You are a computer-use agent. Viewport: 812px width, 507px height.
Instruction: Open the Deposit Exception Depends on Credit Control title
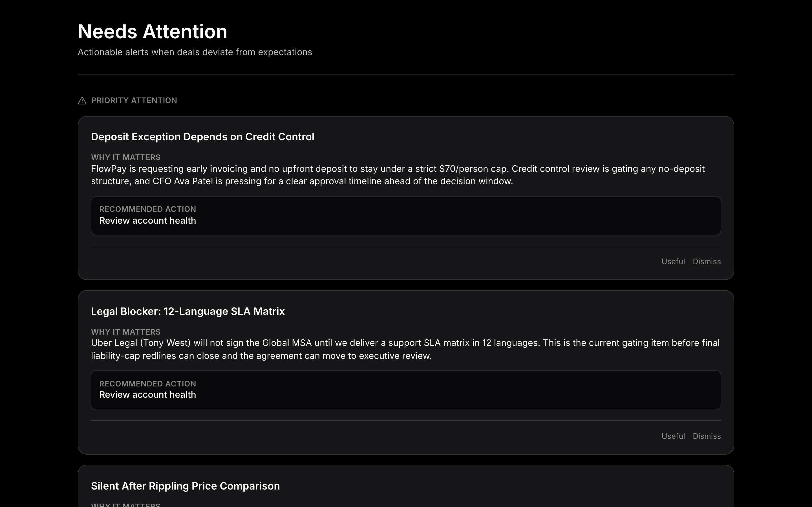click(202, 137)
